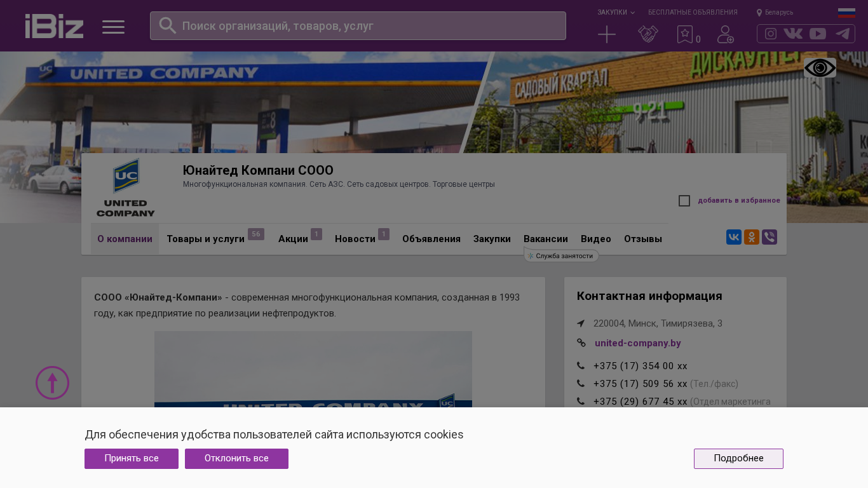Viewport: 868px width, 488px height.
Task: Click address 220004, Минск, Тимирязева, 3
Action: 658,323
